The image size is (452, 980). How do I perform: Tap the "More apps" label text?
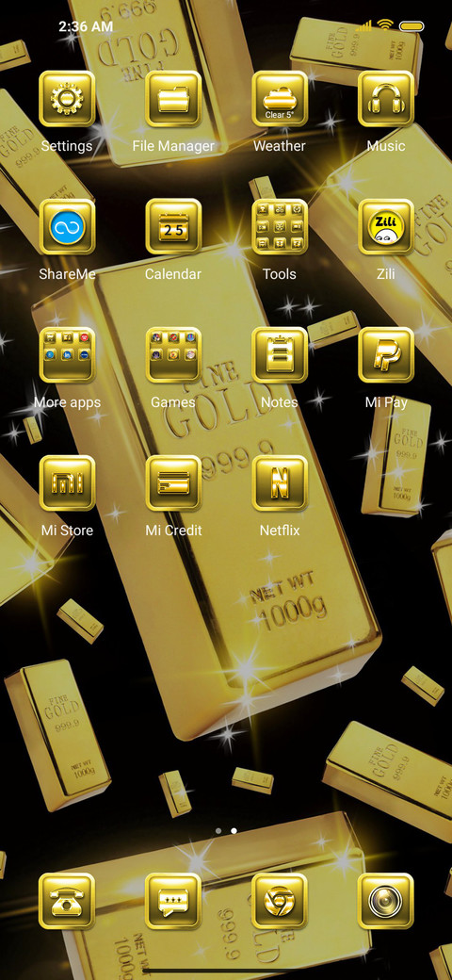click(67, 402)
